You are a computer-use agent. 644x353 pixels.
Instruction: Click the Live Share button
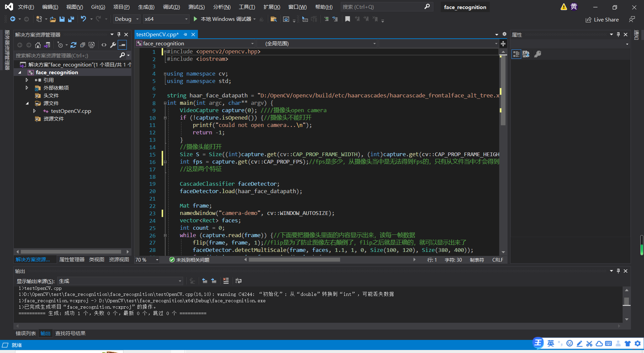(x=602, y=20)
